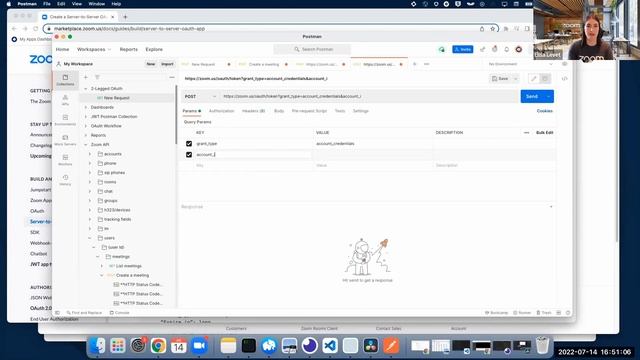
Task: Switch to the Authorization tab
Action: (x=222, y=111)
